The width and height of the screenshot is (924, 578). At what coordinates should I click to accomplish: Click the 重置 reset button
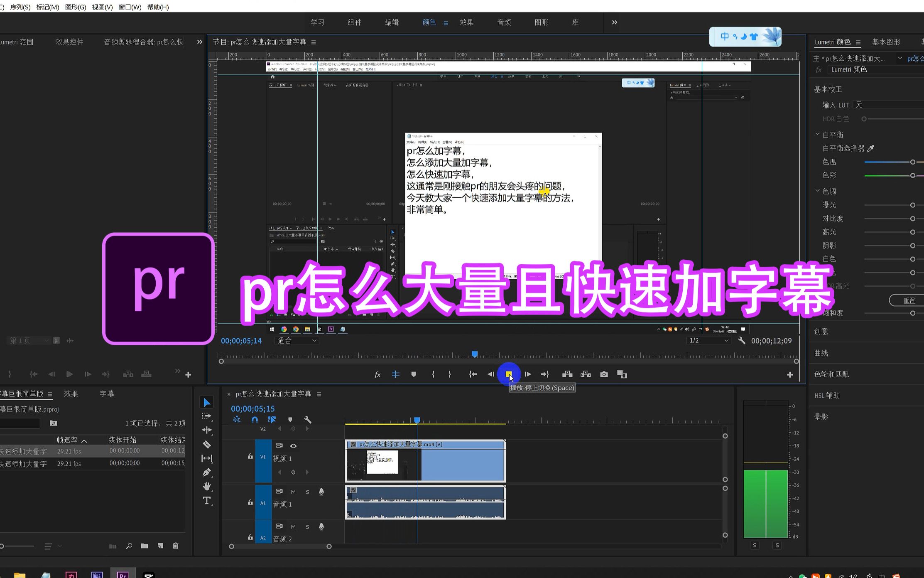pyautogui.click(x=908, y=300)
